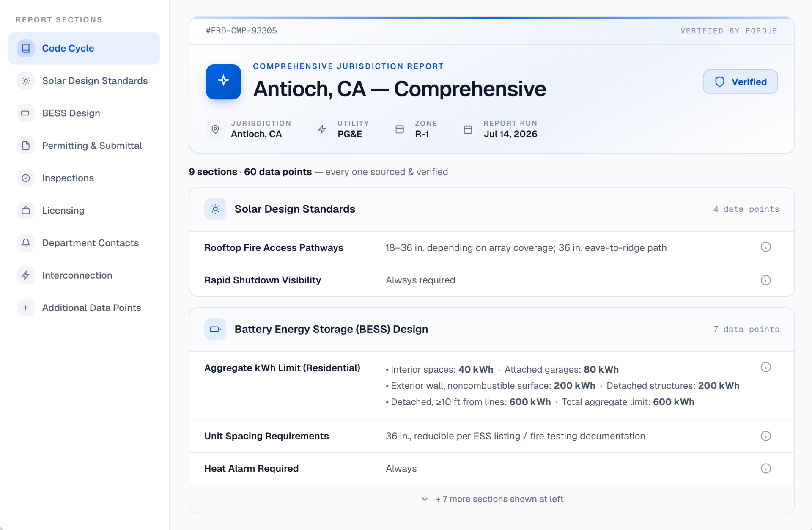
Task: Open info for Rooftop Fire Access Pathways
Action: pos(765,247)
